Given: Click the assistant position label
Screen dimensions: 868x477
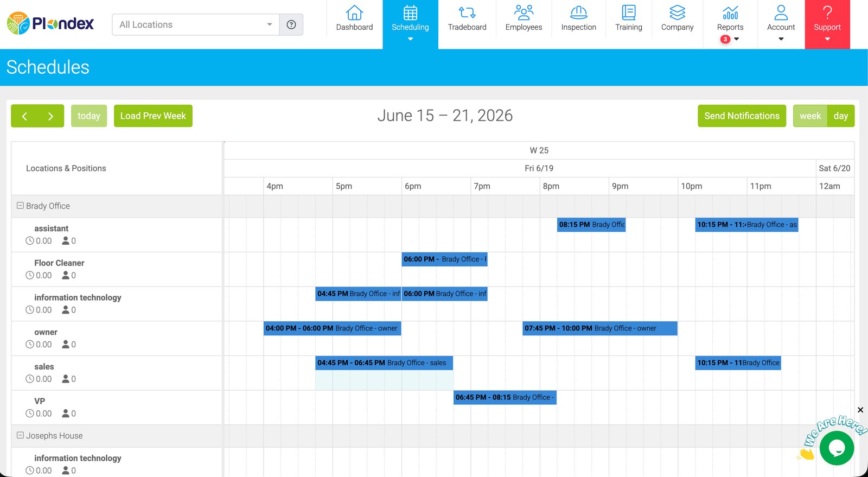Looking at the screenshot, I should [51, 228].
